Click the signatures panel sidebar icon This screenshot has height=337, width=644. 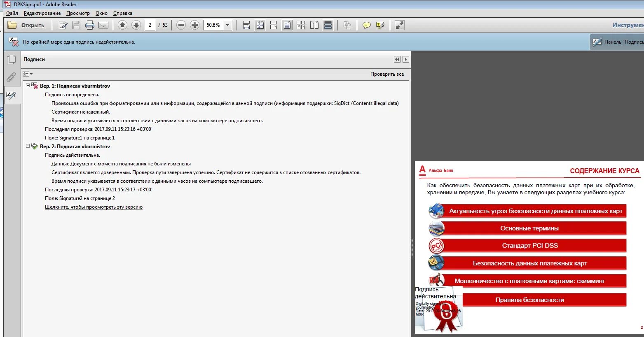click(x=12, y=95)
